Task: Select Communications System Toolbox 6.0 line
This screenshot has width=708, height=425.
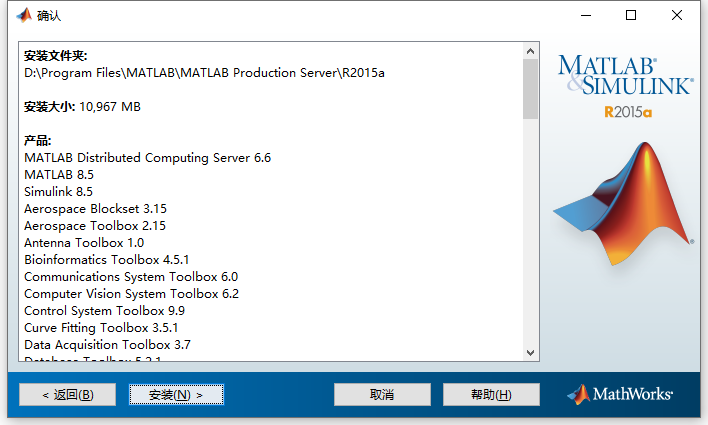Action: tap(131, 277)
